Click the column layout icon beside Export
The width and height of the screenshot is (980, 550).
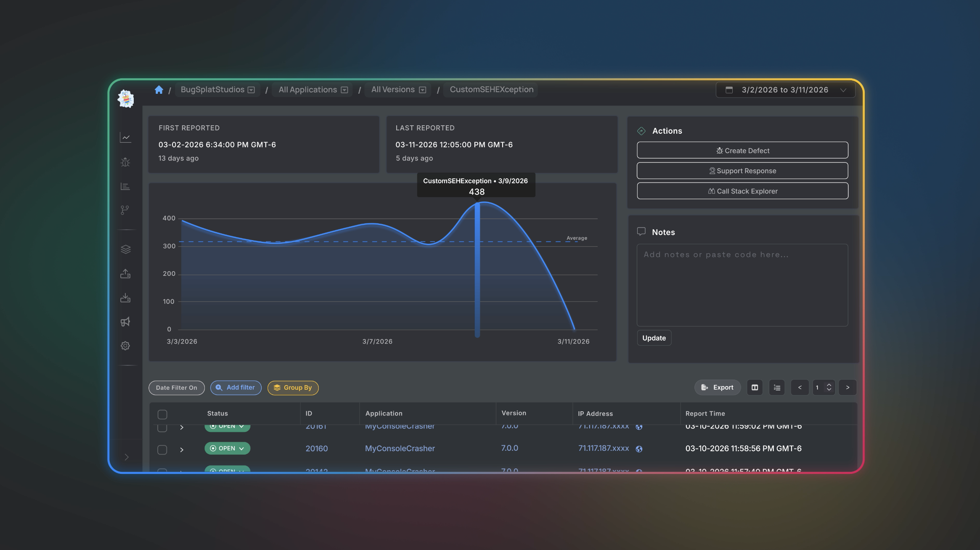click(x=755, y=387)
